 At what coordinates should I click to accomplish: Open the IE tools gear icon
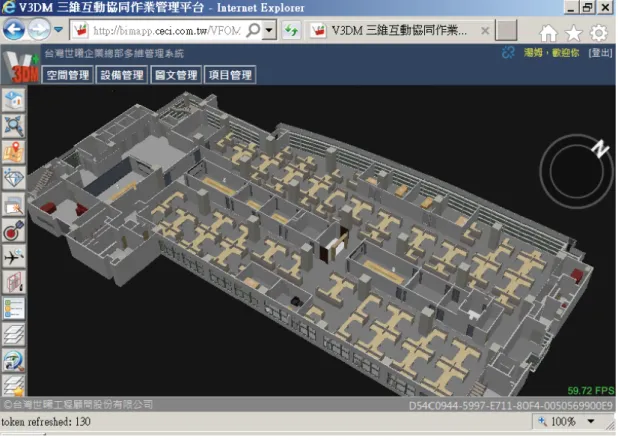coord(598,33)
